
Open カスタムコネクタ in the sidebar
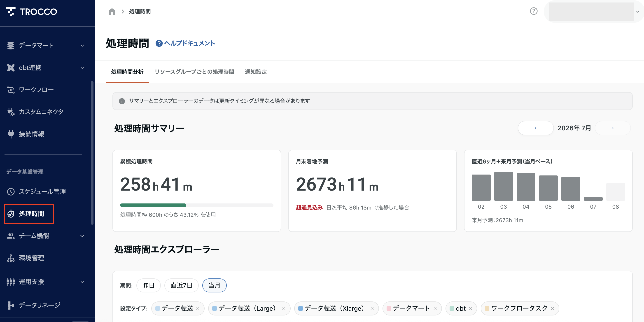[x=41, y=112]
